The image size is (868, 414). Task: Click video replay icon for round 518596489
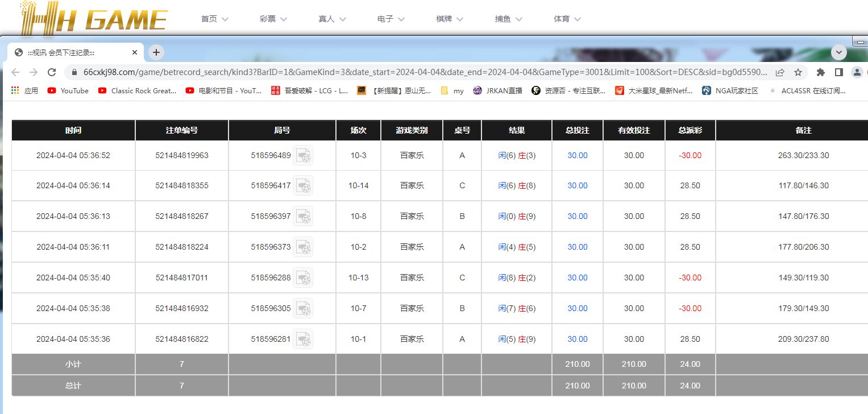click(303, 155)
